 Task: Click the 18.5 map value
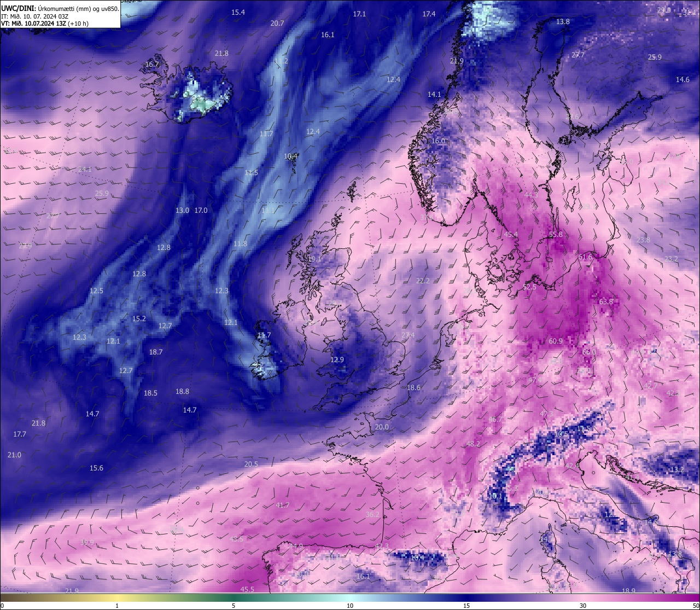[150, 393]
